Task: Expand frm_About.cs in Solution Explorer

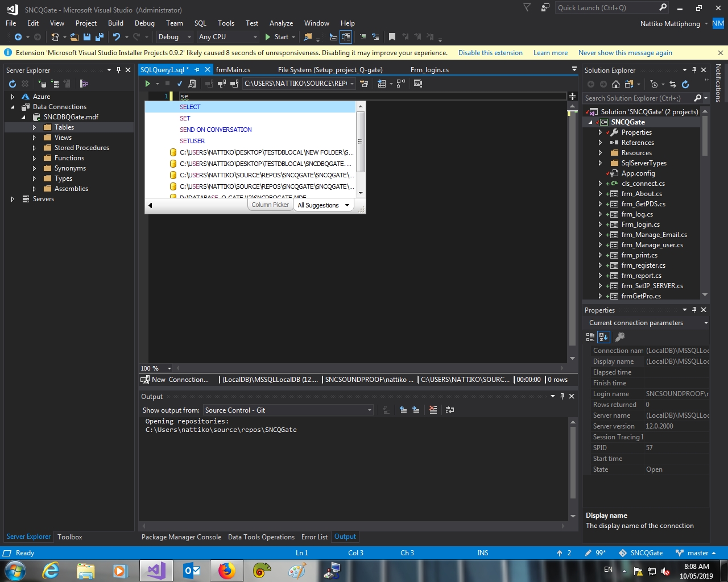Action: pos(600,194)
